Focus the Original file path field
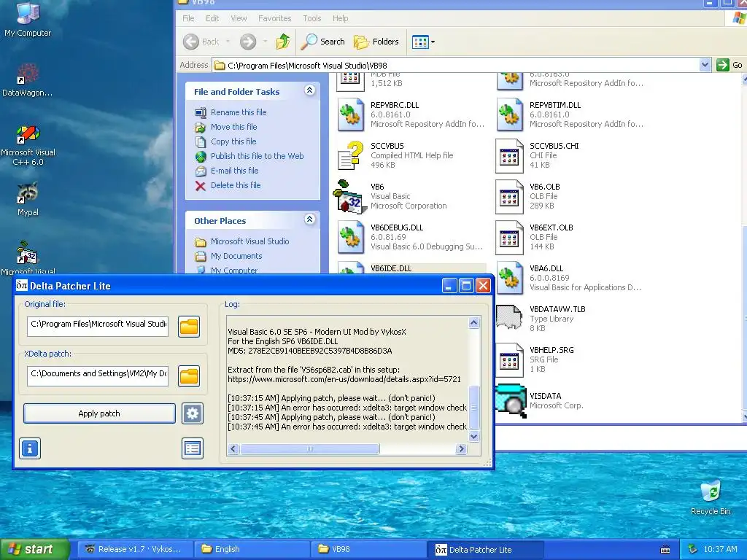 point(98,326)
